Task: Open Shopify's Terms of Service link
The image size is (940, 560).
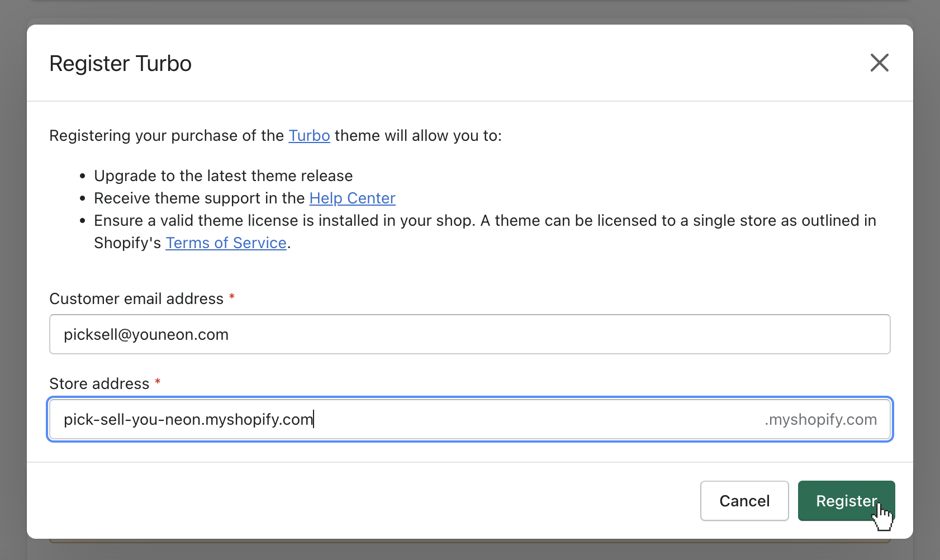Action: 226,243
